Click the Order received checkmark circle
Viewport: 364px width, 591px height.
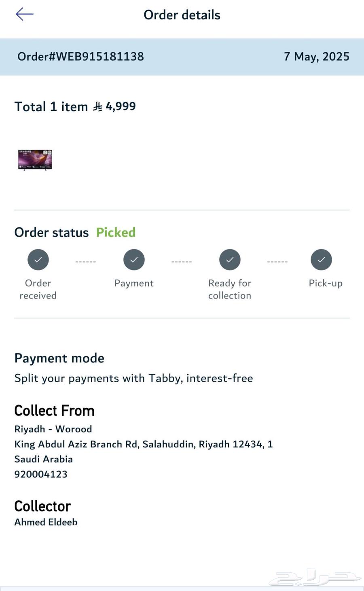tap(38, 260)
